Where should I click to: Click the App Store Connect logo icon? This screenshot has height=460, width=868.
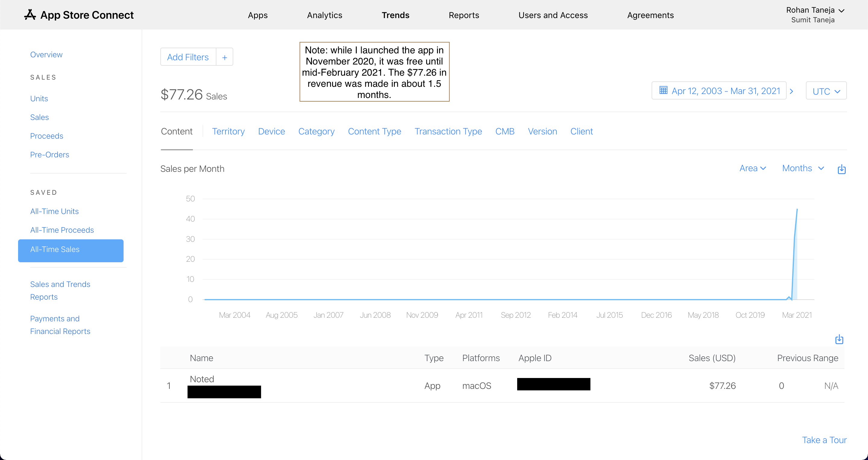30,15
